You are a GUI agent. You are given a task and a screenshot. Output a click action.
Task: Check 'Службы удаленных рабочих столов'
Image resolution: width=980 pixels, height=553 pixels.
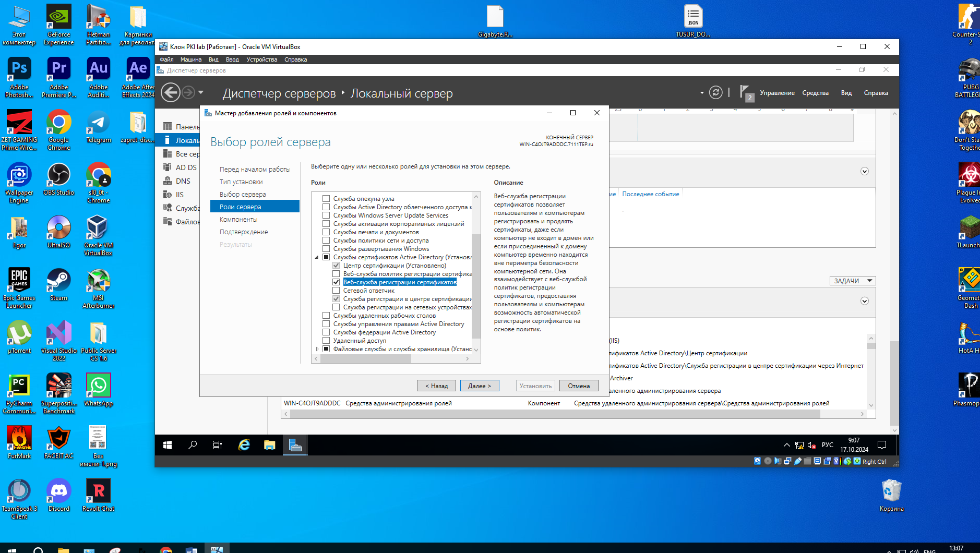click(326, 316)
